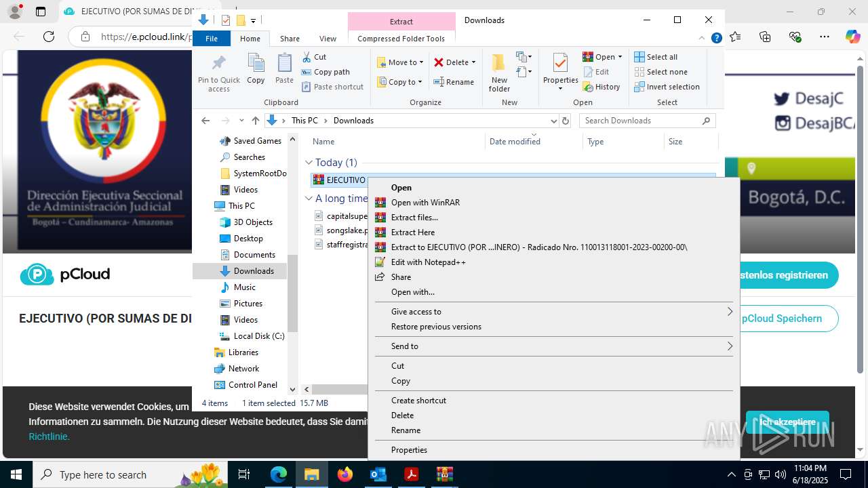This screenshot has width=868, height=488.
Task: Choose Open with WinRAR
Action: pyautogui.click(x=554, y=203)
